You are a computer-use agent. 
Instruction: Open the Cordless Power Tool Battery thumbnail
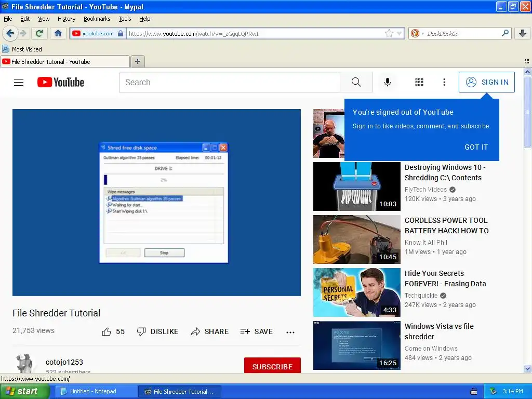[356, 239]
